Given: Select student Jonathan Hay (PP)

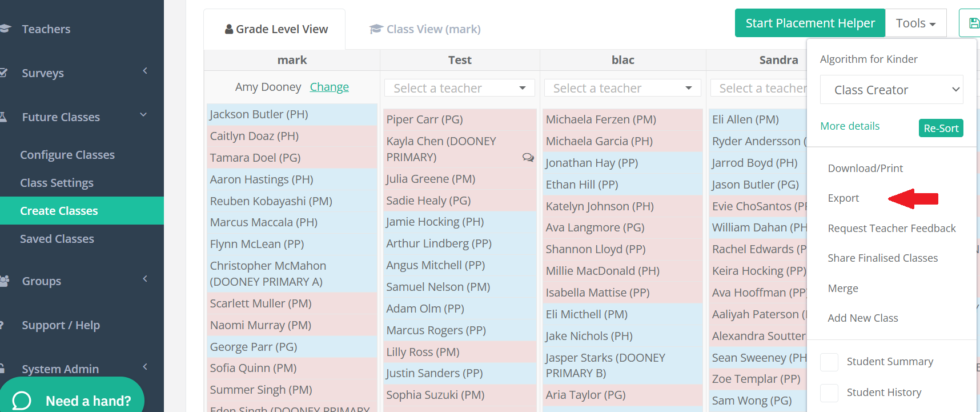Looking at the screenshot, I should (x=622, y=163).
